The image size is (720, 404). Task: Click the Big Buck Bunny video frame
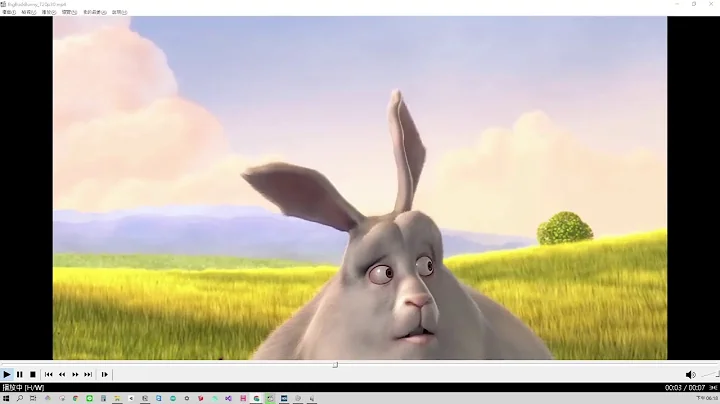click(x=360, y=188)
